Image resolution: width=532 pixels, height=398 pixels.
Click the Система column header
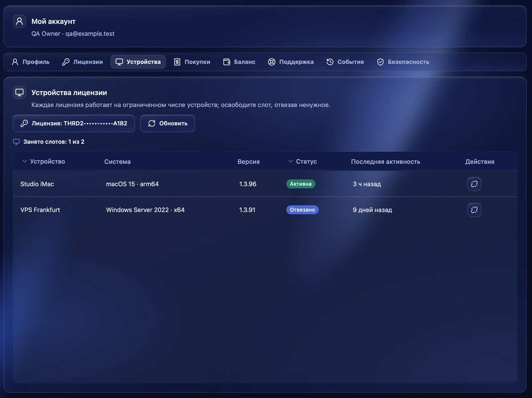point(117,162)
